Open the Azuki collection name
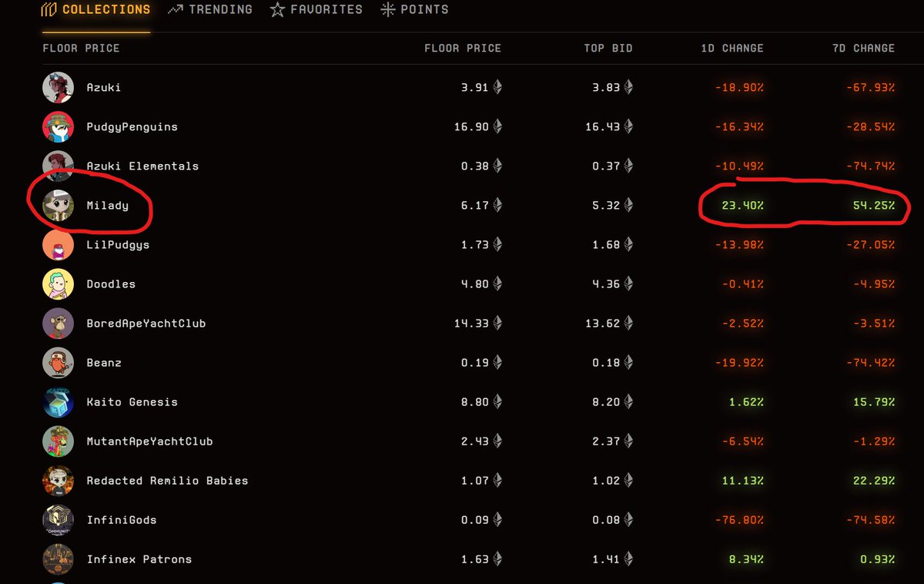924x584 pixels. (104, 88)
